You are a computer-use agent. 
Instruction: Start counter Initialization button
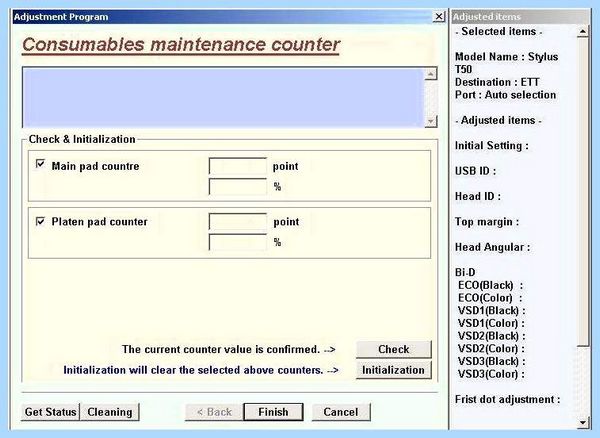(393, 370)
